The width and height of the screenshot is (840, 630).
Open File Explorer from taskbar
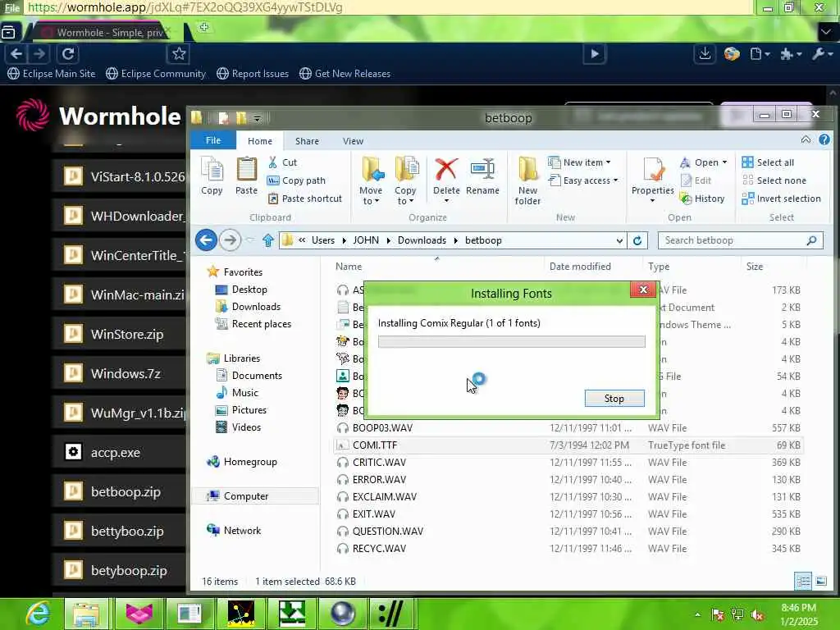[85, 614]
